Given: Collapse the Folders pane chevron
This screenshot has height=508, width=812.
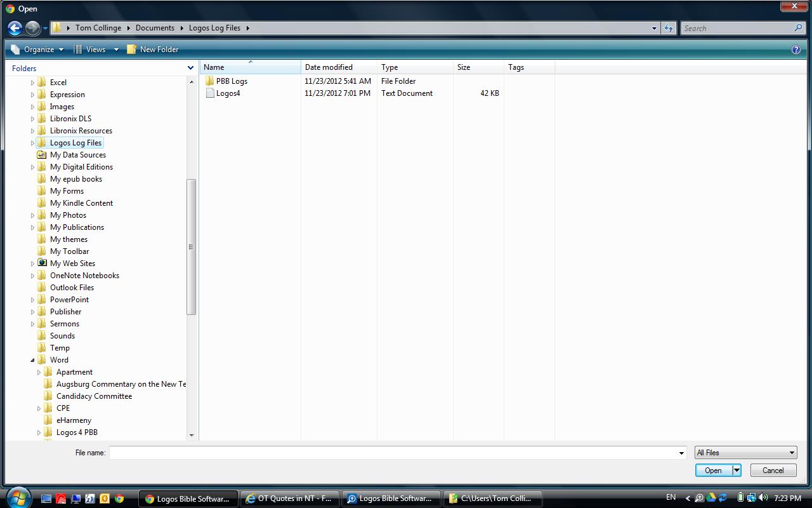Looking at the screenshot, I should (x=190, y=68).
